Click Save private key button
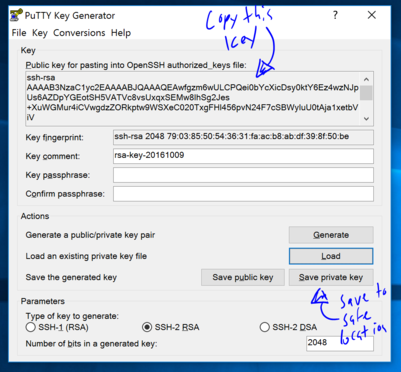The width and height of the screenshot is (401, 372). tap(331, 277)
